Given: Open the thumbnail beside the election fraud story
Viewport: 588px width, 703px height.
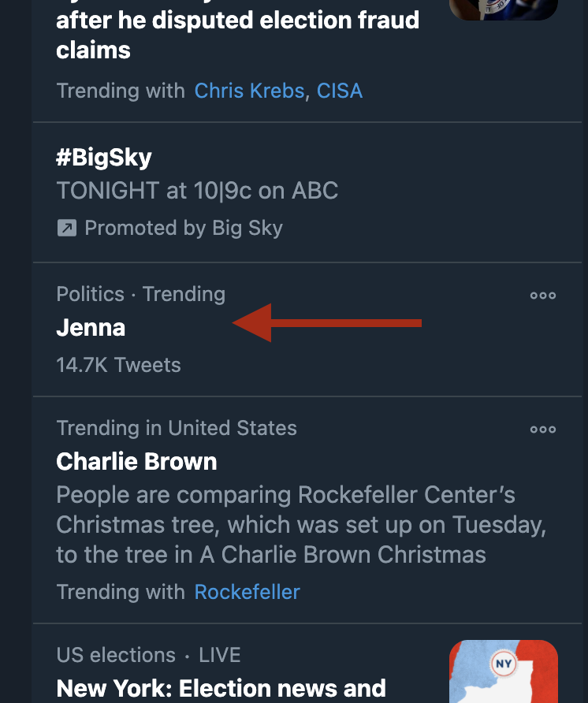Looking at the screenshot, I should pos(503,8).
